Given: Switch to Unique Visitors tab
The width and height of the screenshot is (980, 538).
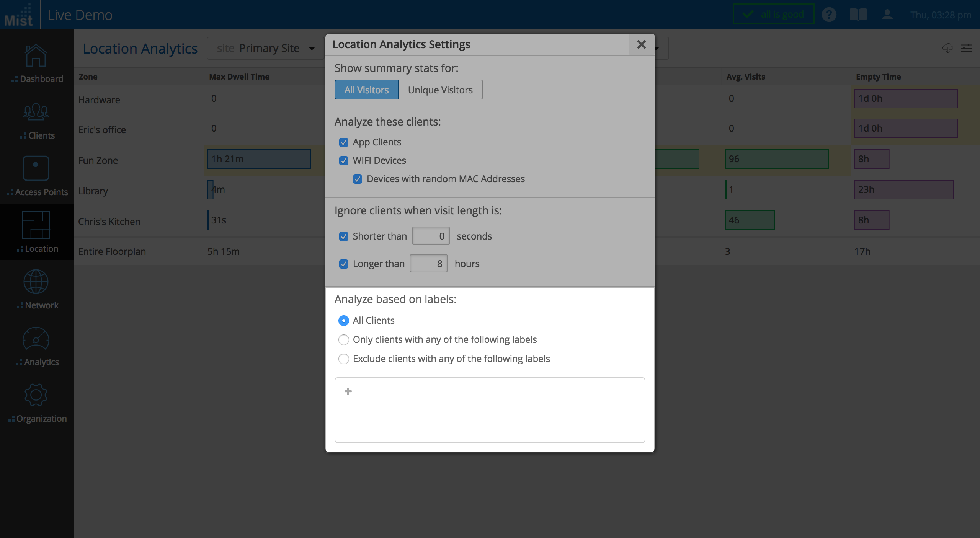Looking at the screenshot, I should tap(440, 90).
